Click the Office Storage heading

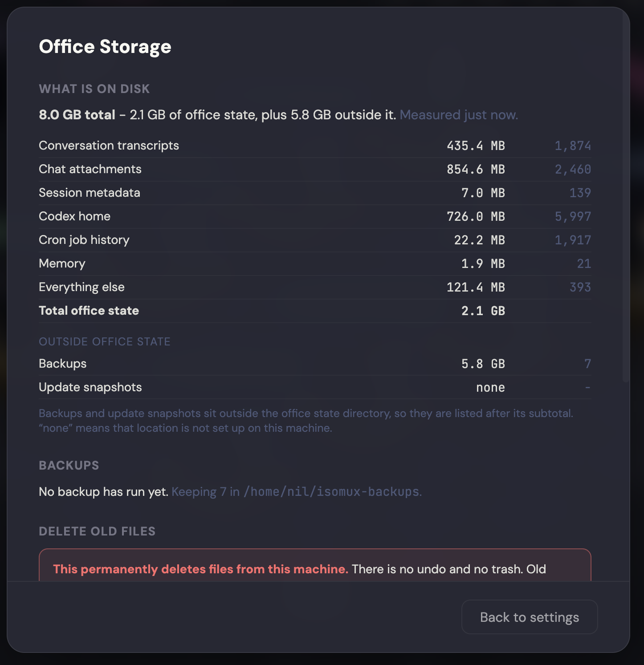pos(105,47)
